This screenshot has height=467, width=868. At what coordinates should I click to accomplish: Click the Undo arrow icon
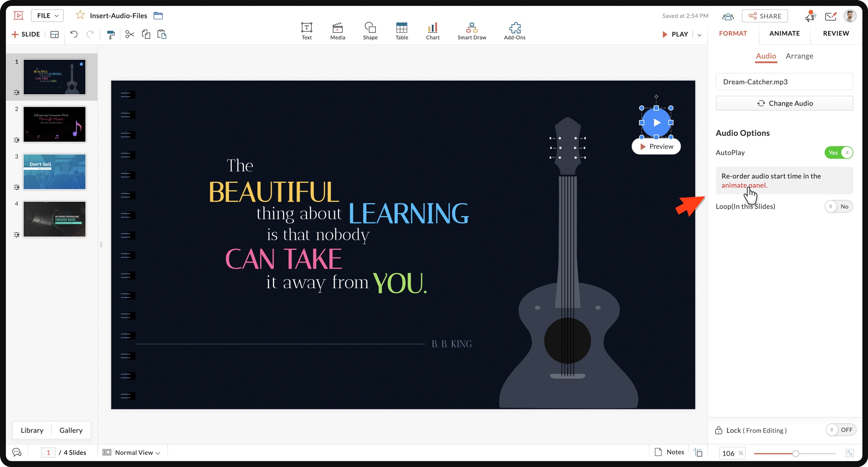74,34
